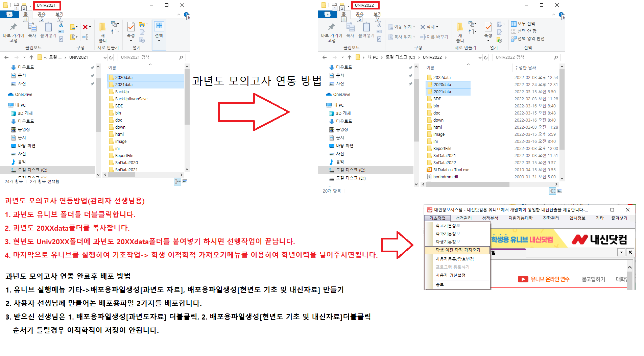Image resolution: width=644 pixels, height=356 pixels.
Task: Open the address bar dropdown in UNIV2022 window
Action: point(480,58)
